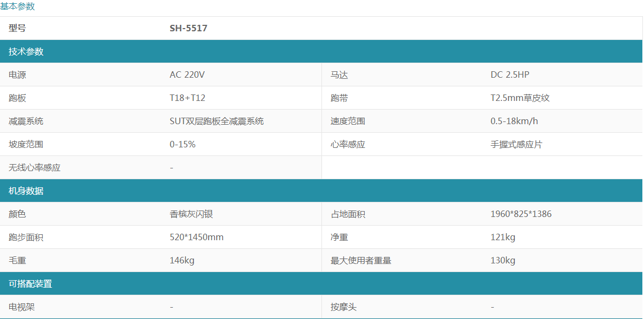644x319 pixels.
Task: Click the T18+T12 running board value
Action: coord(187,98)
